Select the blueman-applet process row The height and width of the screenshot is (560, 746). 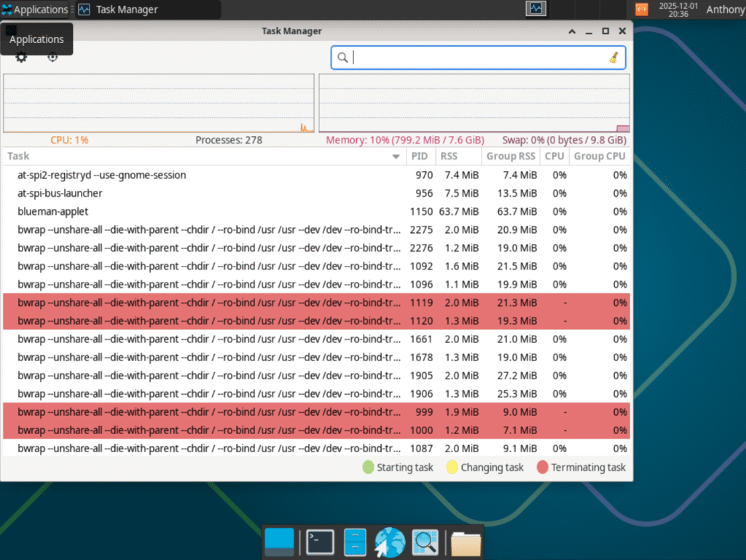[204, 211]
